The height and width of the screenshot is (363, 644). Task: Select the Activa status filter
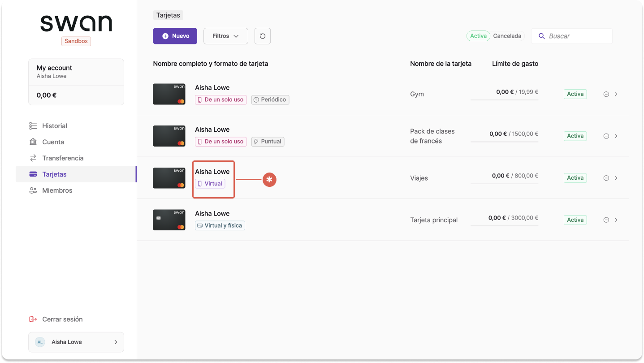(478, 36)
